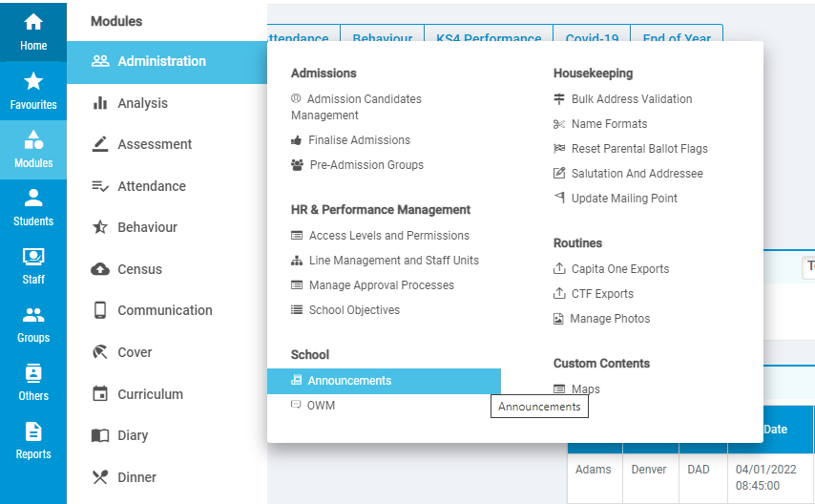This screenshot has width=815, height=504.
Task: Click Bulk Address Validation link
Action: [632, 99]
